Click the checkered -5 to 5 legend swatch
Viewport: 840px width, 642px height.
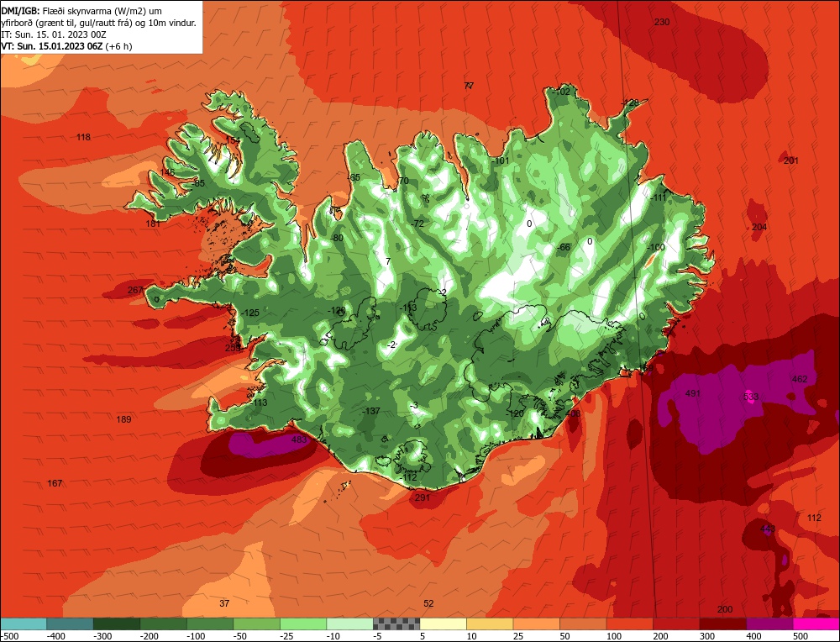coord(396,624)
